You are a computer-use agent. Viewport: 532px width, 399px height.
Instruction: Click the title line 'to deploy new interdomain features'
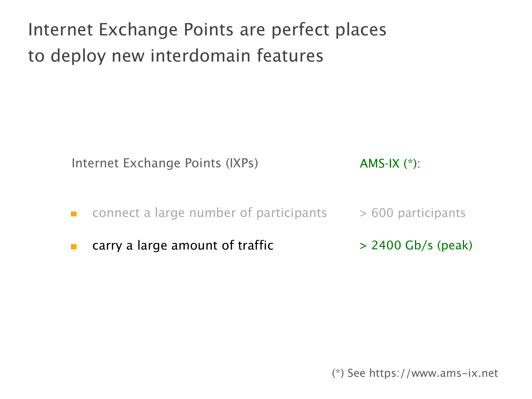coord(176,56)
